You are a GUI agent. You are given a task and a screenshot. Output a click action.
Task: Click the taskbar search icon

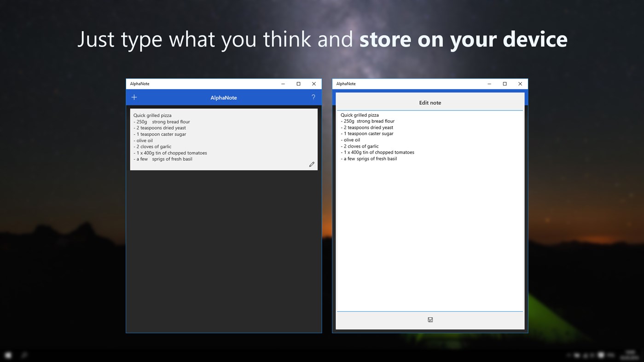tap(23, 355)
